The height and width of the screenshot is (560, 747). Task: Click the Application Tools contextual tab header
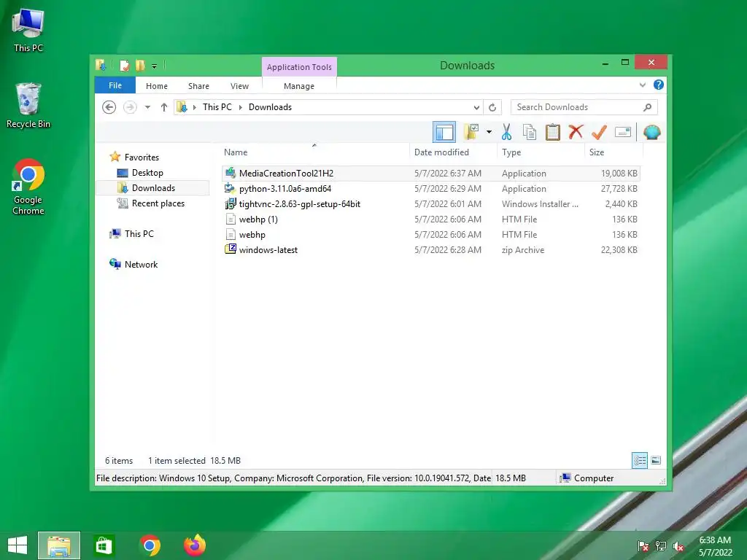299,67
